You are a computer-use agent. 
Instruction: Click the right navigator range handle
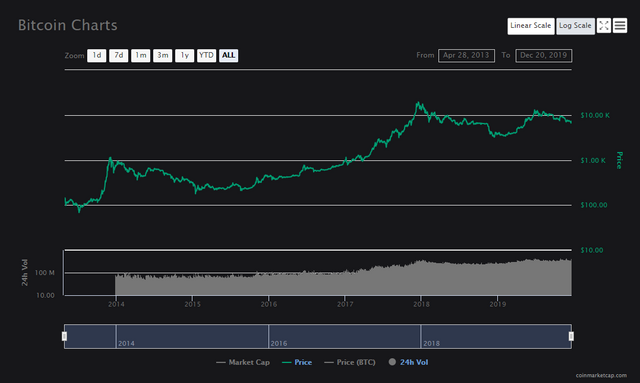click(571, 336)
